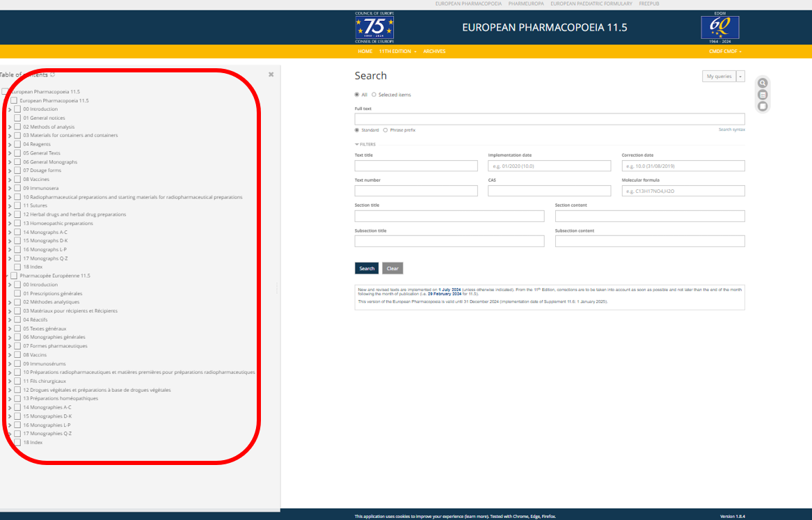Click the Clear button
The width and height of the screenshot is (812, 520).
click(392, 268)
